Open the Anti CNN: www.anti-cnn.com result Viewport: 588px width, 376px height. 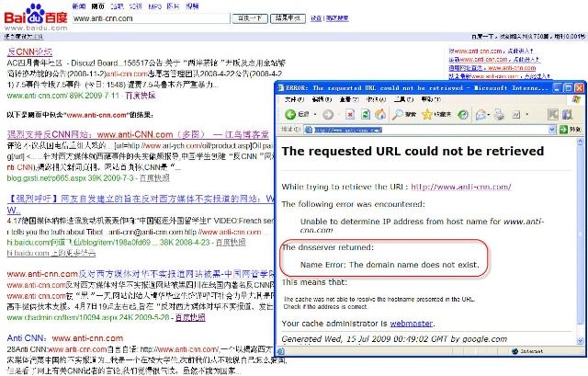[65, 338]
